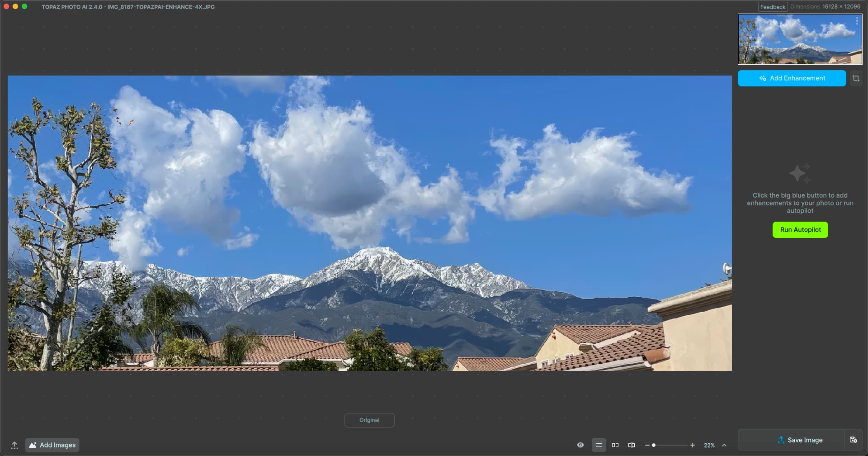Open the Feedback link

(x=773, y=7)
